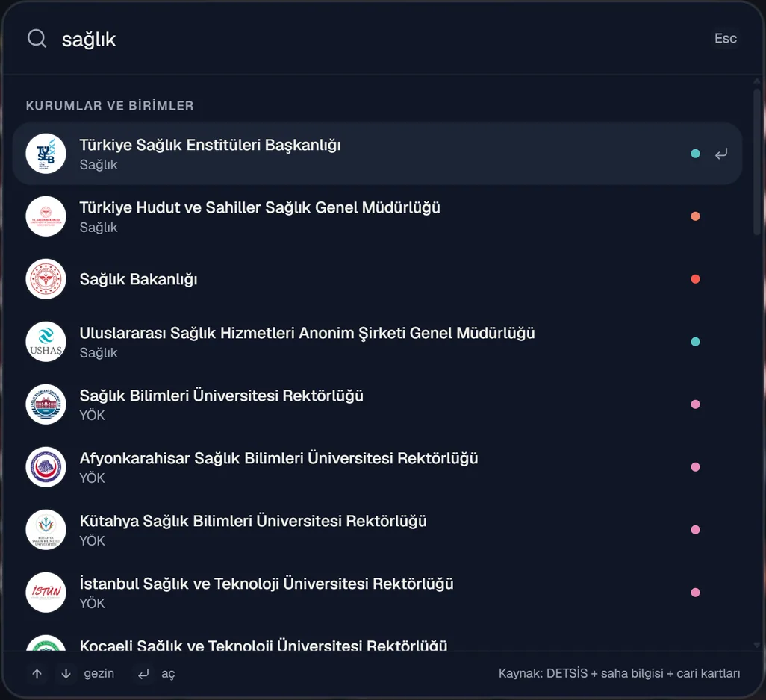Viewport: 766px width, 700px height.
Task: Click the Sağlık Bakanlığı emblem icon
Action: click(x=46, y=279)
